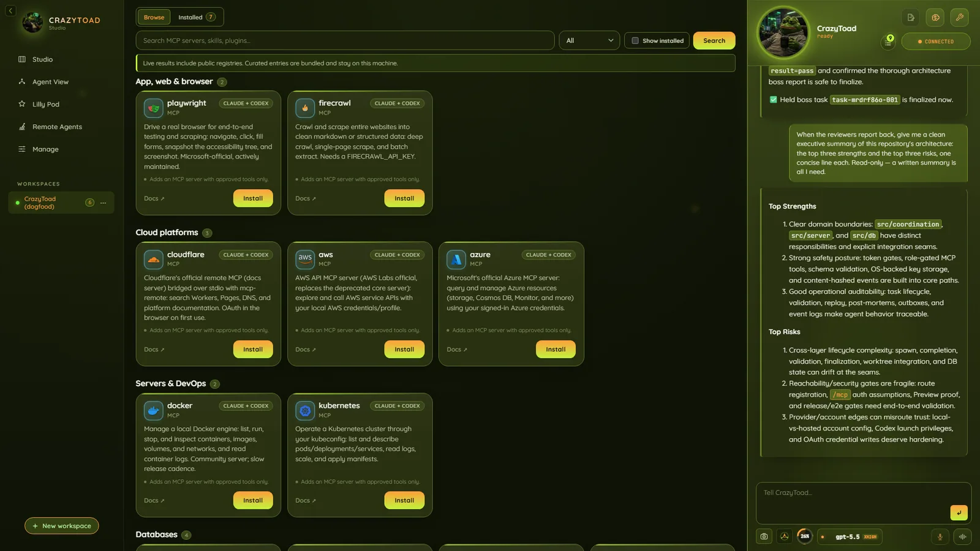Open the All category filter dropdown

coord(589,40)
